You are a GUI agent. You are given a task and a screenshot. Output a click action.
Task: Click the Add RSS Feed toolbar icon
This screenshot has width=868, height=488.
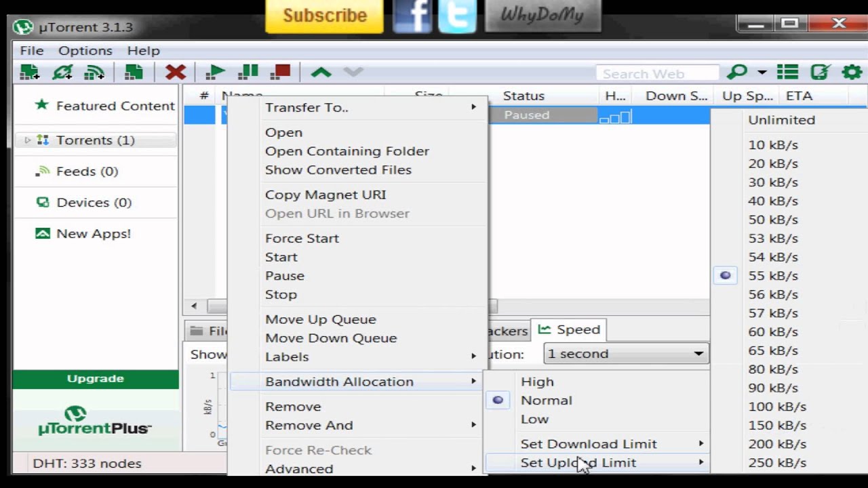click(94, 72)
